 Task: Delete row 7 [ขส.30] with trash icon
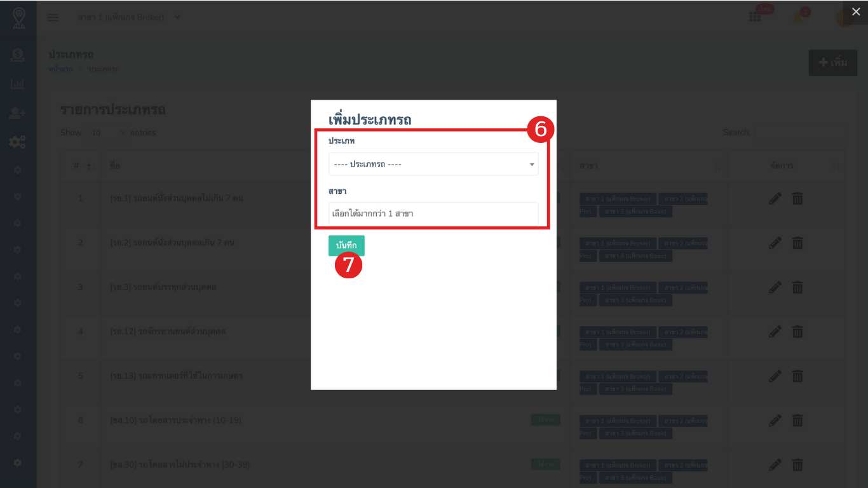coord(797,464)
